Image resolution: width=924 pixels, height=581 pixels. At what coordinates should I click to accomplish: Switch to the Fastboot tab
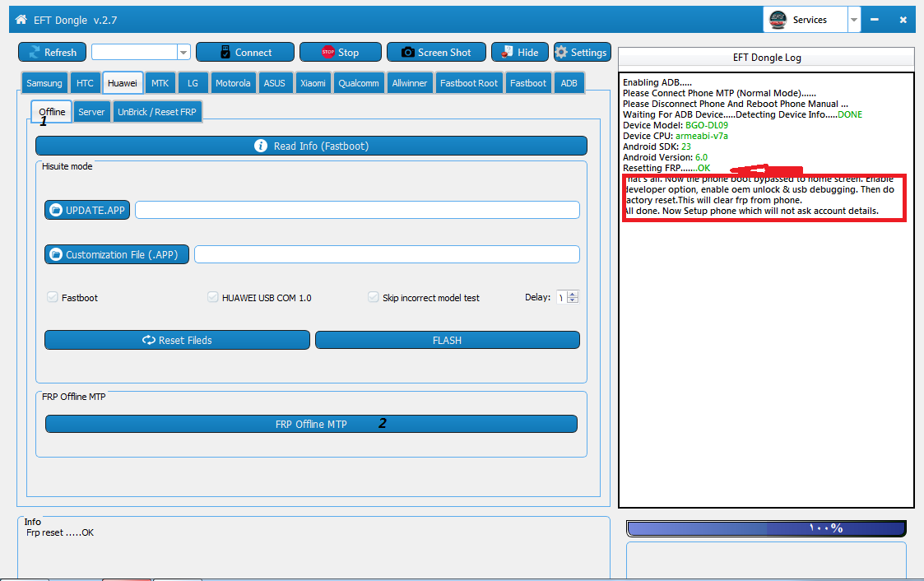click(x=528, y=83)
